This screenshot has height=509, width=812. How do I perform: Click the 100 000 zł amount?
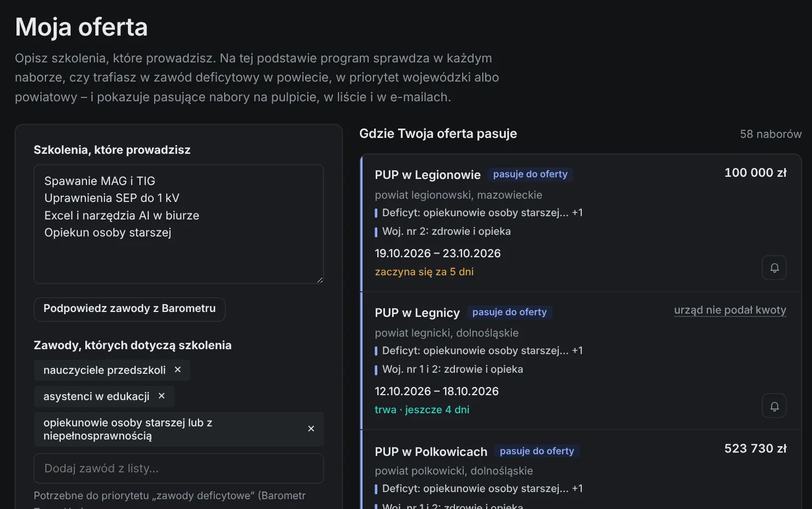click(x=756, y=173)
